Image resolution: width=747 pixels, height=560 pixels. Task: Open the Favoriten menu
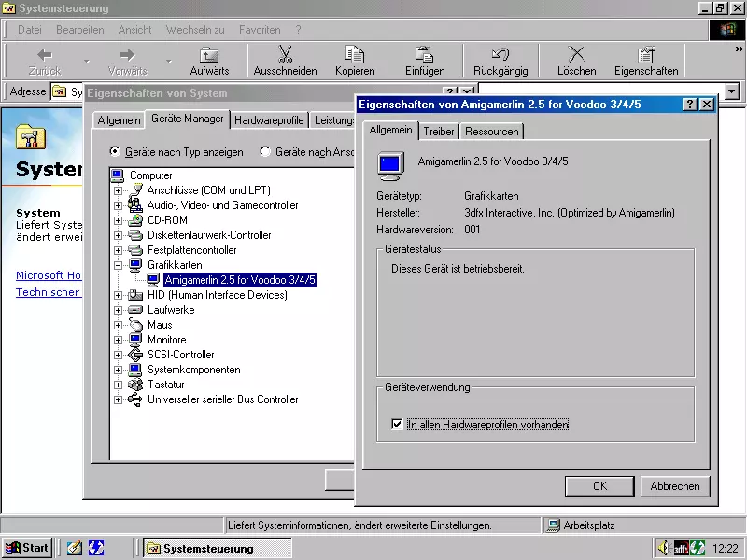(x=260, y=30)
